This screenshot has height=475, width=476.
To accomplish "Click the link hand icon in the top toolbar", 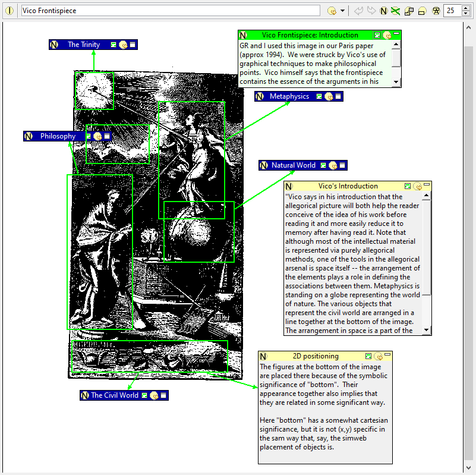I will [x=332, y=11].
